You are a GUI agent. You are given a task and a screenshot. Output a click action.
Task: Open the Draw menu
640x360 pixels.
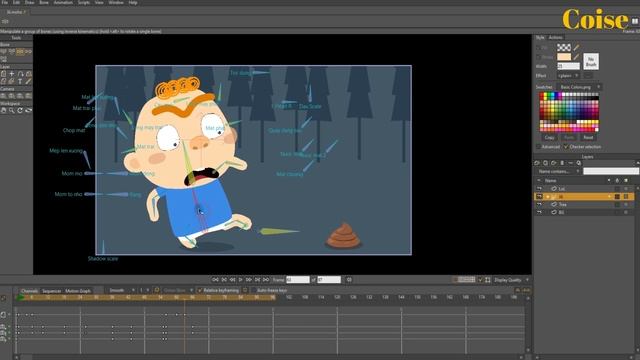[29, 2]
